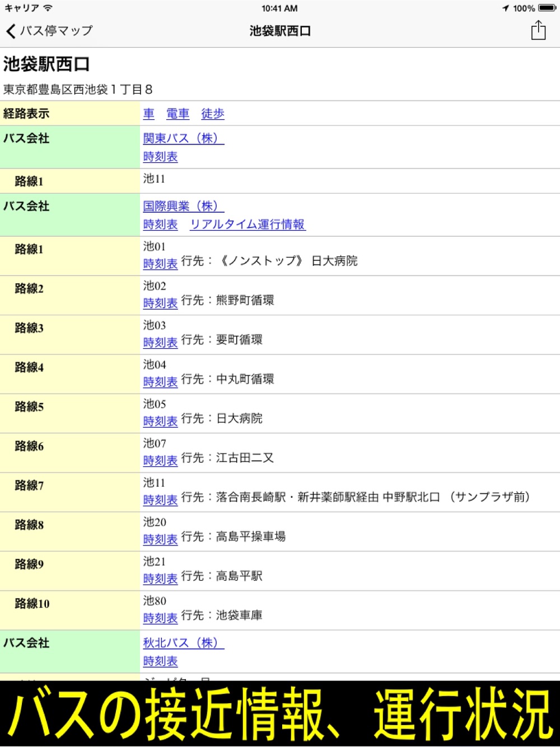Open 車 route directions link
560x747 pixels.
pos(149,114)
